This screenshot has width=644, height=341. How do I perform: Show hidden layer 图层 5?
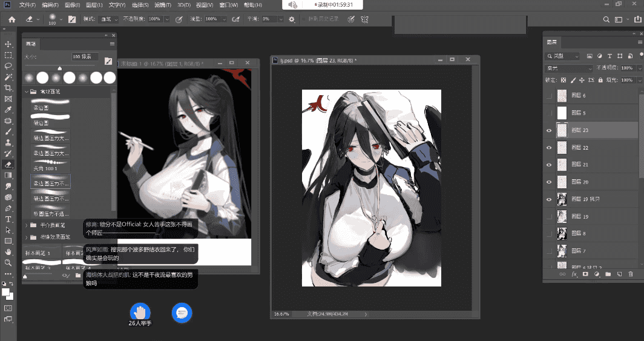549,113
